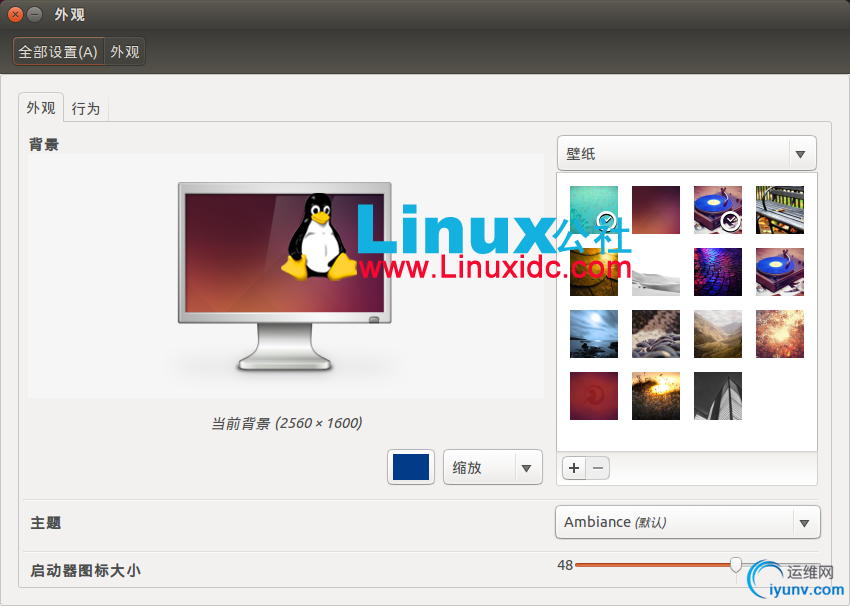Select the 外观 tab
This screenshot has width=850, height=606.
tap(41, 107)
